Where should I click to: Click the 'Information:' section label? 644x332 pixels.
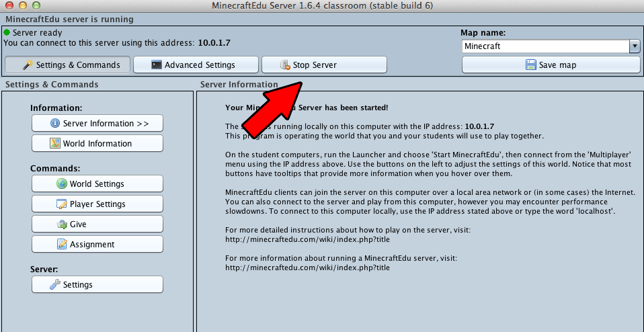56,108
